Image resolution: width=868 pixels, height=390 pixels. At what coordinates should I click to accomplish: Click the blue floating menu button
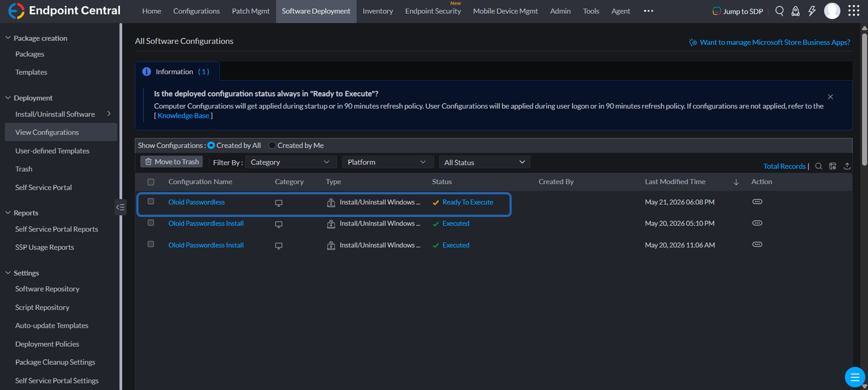click(x=855, y=377)
